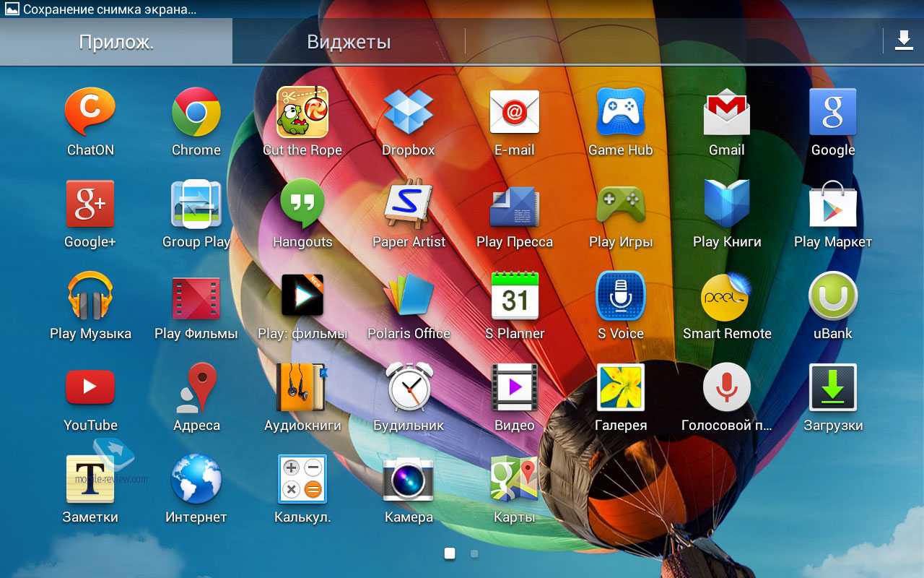
Task: Open Hangouts
Action: [x=302, y=204]
